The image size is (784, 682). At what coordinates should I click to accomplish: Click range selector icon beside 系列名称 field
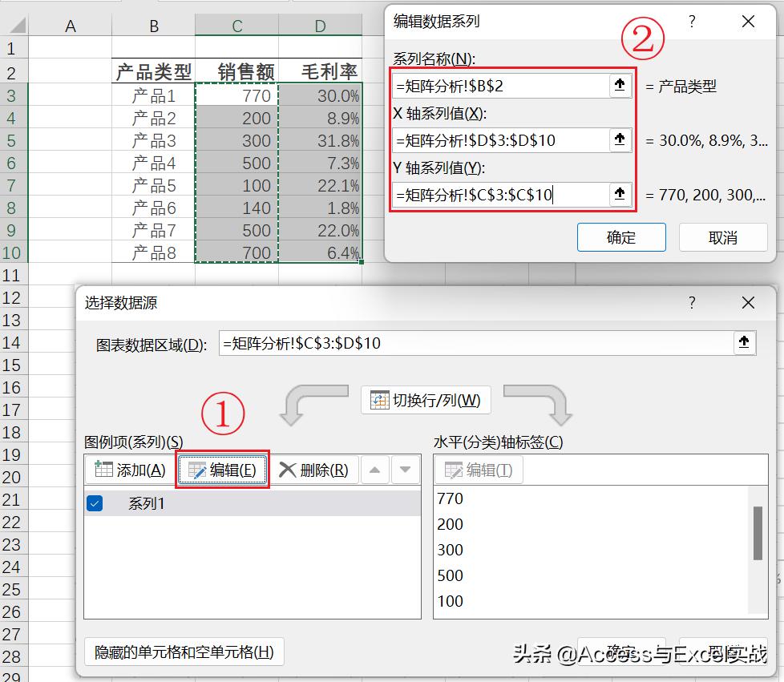tap(618, 83)
